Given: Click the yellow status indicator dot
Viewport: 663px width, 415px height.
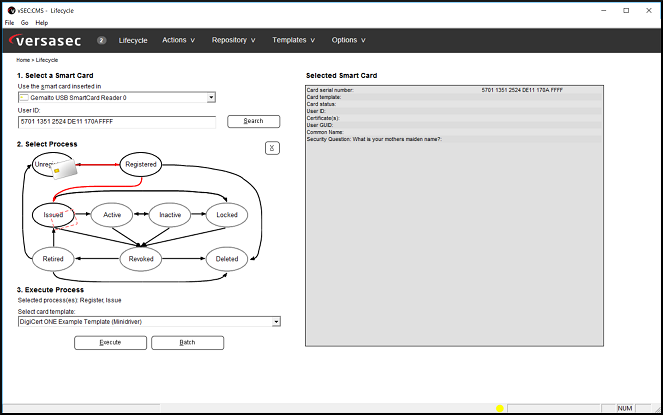Looking at the screenshot, I should (x=500, y=408).
